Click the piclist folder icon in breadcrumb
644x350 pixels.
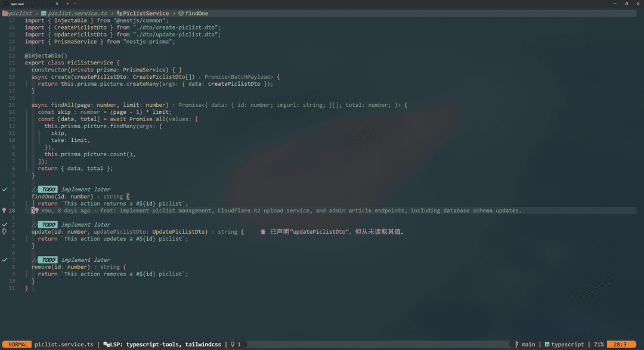pyautogui.click(x=5, y=13)
